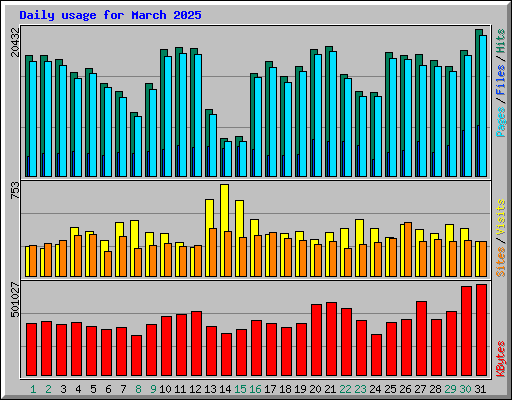Click the 'Hits' legend label
This screenshot has height=400, width=512.
tap(501, 41)
